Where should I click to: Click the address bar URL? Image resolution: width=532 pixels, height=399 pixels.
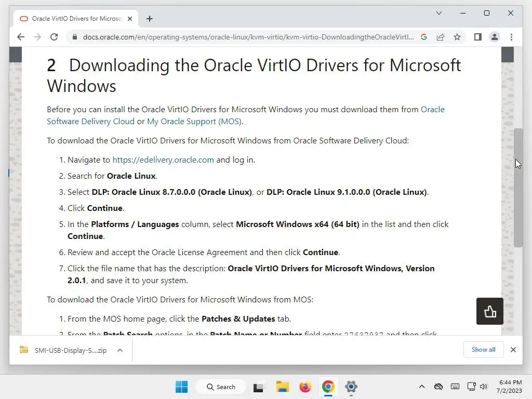pyautogui.click(x=248, y=37)
